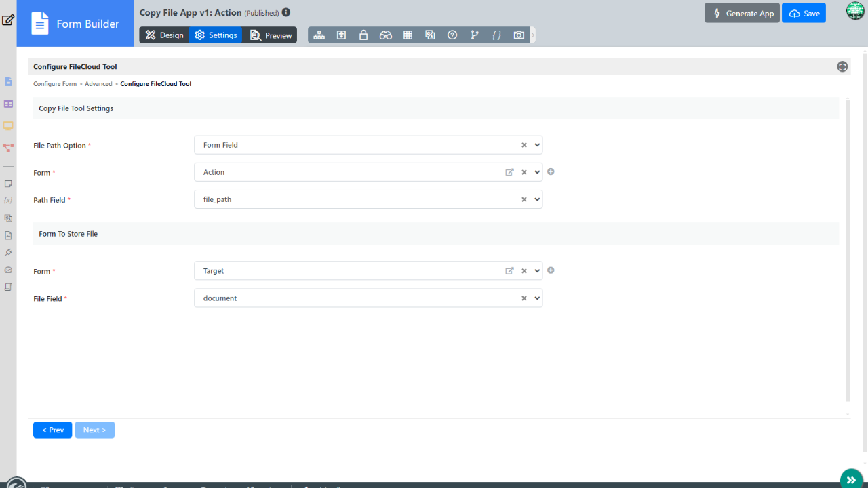
Task: Open the grid table icon in toolbar
Action: (x=408, y=35)
